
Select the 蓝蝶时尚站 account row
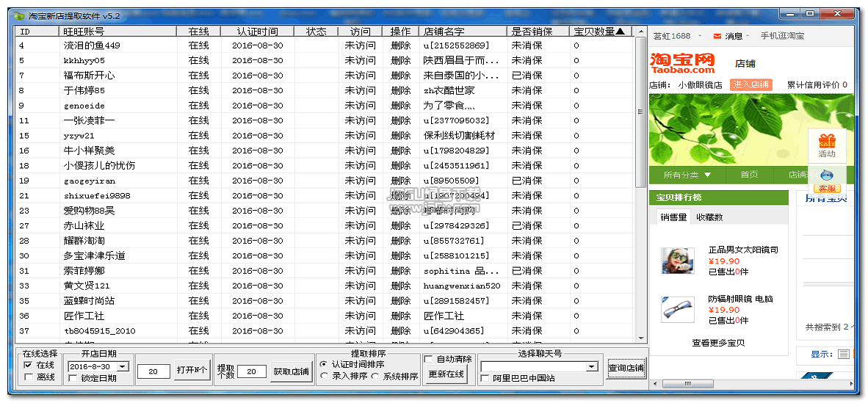pyautogui.click(x=325, y=300)
